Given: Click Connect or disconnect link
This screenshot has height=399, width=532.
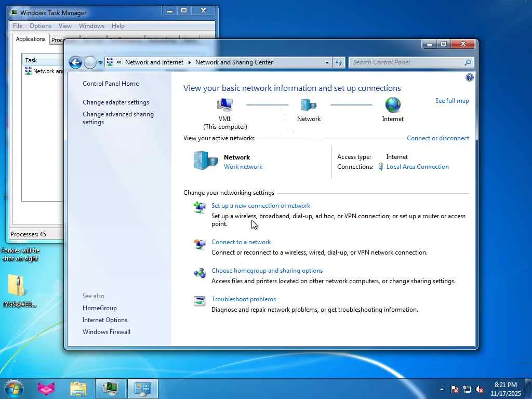Looking at the screenshot, I should (437, 138).
